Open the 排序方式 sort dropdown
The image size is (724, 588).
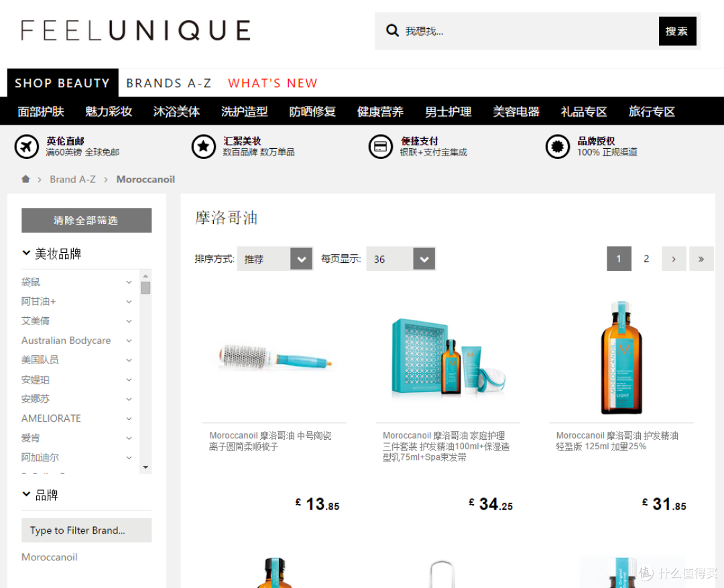point(276,259)
